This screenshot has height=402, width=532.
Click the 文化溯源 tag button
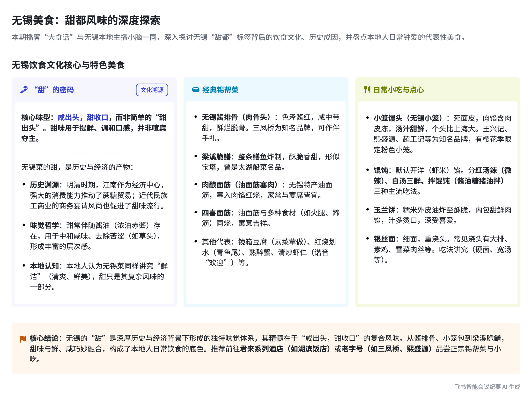pyautogui.click(x=152, y=90)
